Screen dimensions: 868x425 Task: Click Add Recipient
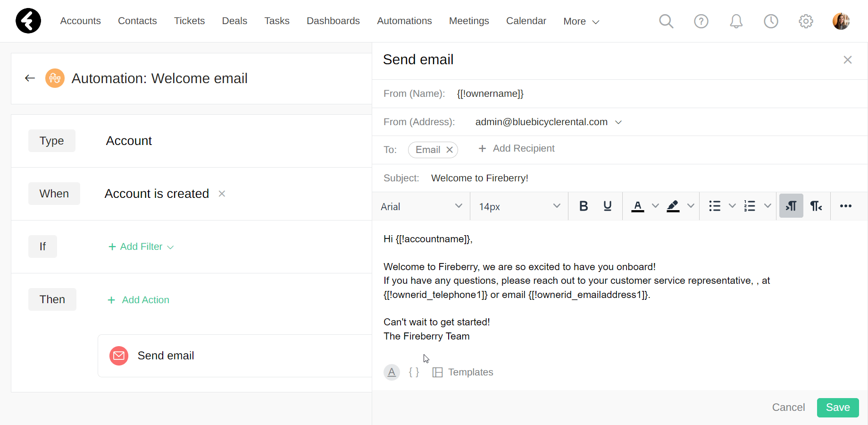point(517,148)
